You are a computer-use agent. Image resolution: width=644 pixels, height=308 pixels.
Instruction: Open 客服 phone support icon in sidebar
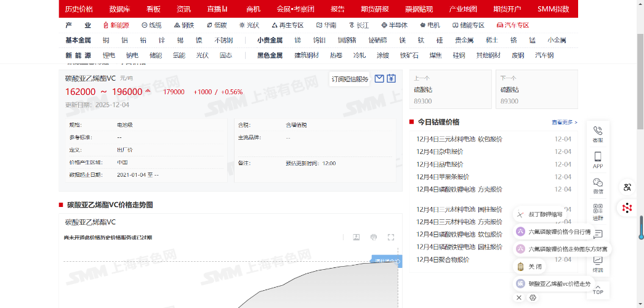[598, 134]
